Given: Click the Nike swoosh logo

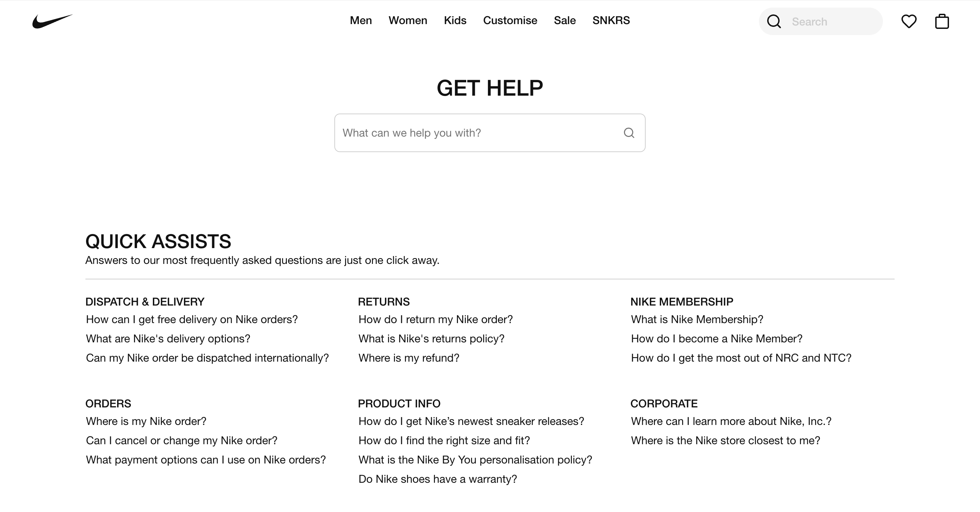Looking at the screenshot, I should pyautogui.click(x=52, y=21).
